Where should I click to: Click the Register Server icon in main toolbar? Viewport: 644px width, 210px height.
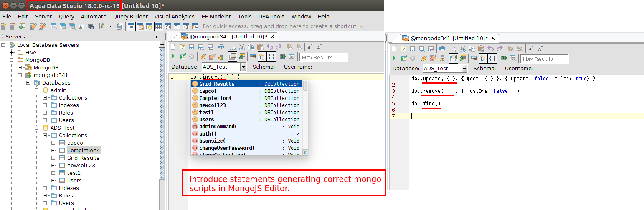[x=3, y=26]
